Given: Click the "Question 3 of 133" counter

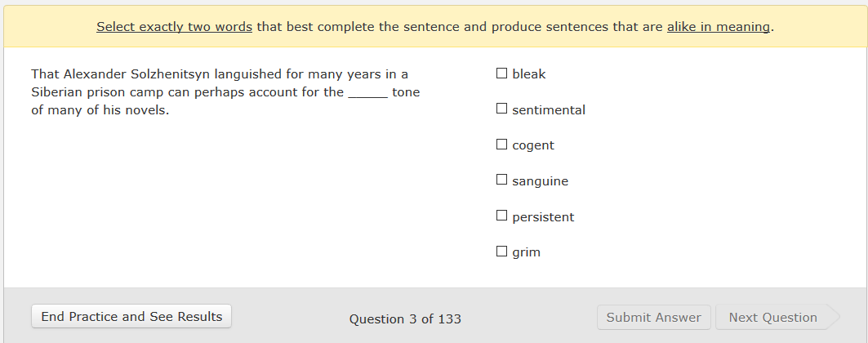Looking at the screenshot, I should [x=405, y=318].
